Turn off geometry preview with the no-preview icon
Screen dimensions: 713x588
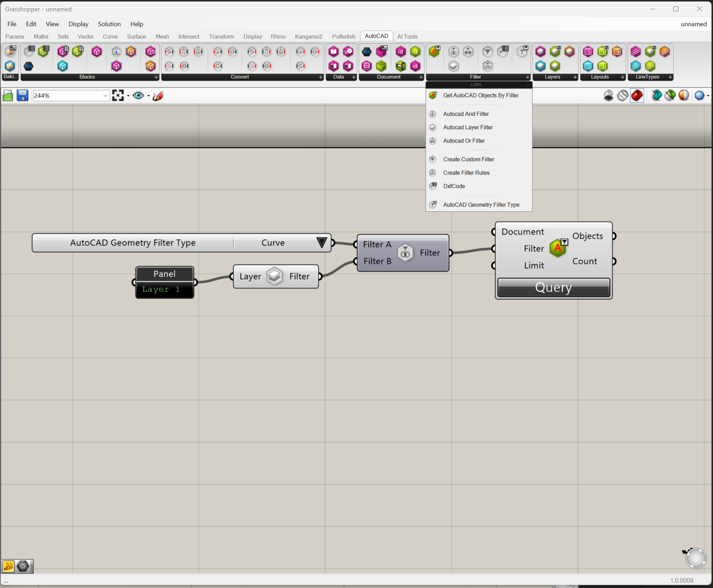[x=609, y=96]
